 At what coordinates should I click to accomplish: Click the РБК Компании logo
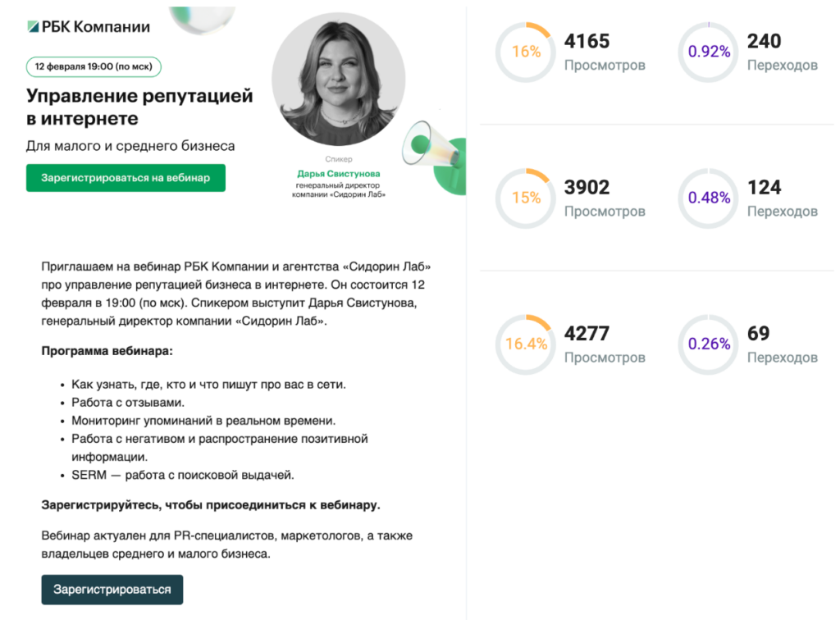pyautogui.click(x=89, y=27)
